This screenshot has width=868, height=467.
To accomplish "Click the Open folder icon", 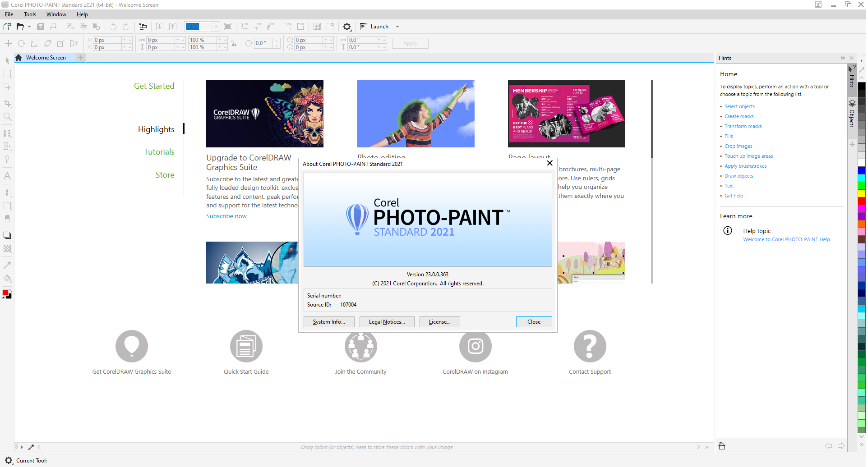I will click(20, 27).
